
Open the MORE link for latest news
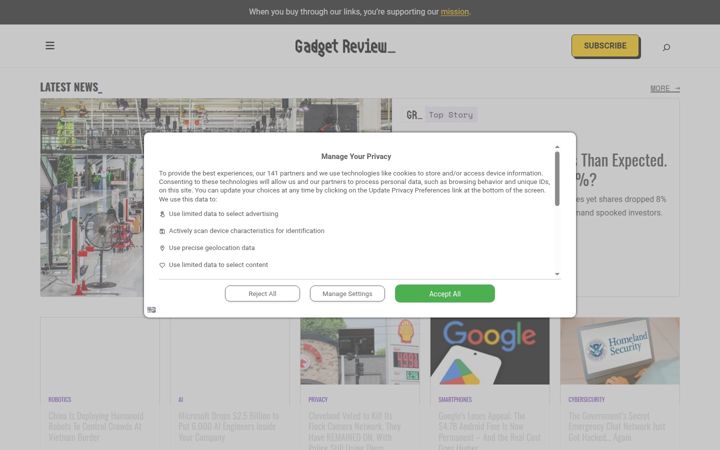tap(665, 88)
